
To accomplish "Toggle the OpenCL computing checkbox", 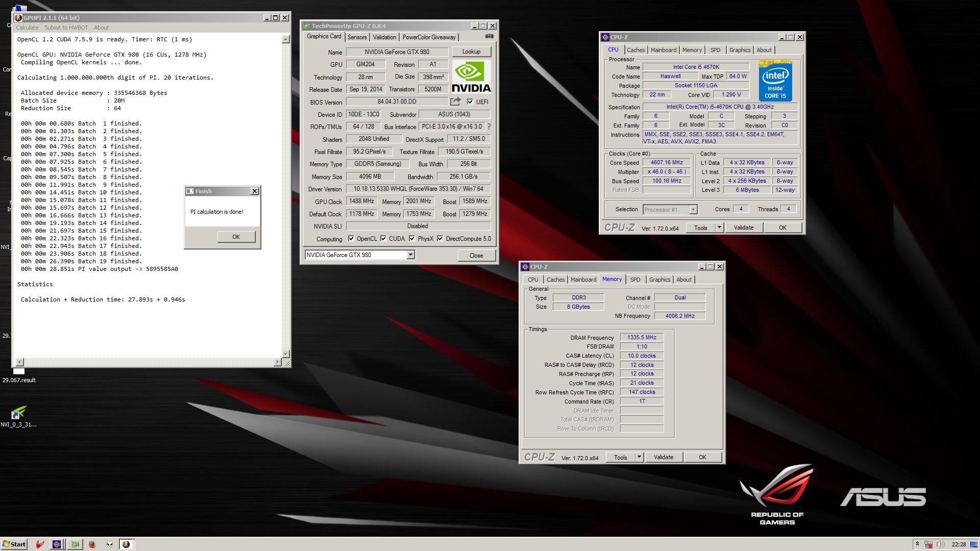I will [x=351, y=239].
